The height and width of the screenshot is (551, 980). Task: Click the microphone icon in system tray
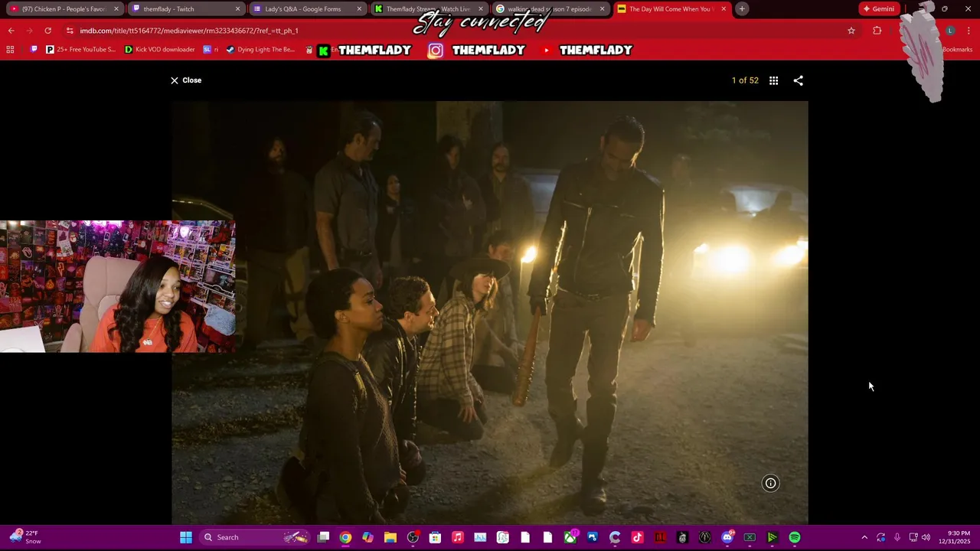pyautogui.click(x=897, y=537)
